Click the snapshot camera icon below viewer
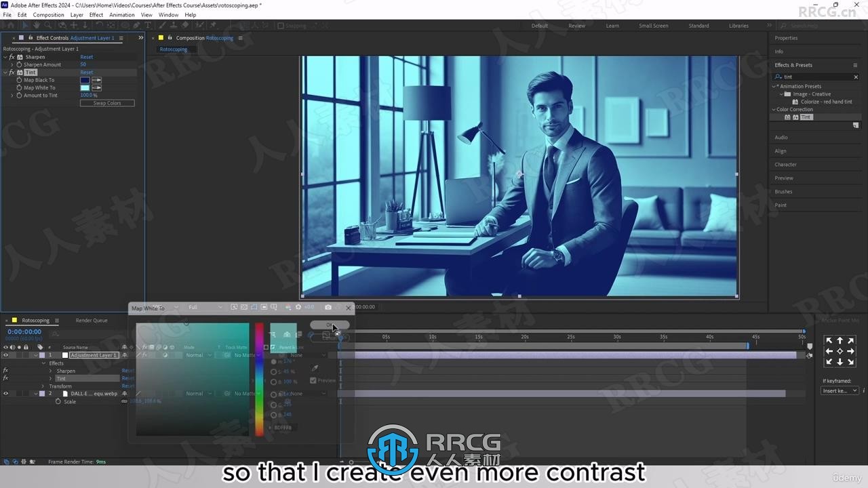Viewport: 868px width, 488px height. click(328, 307)
